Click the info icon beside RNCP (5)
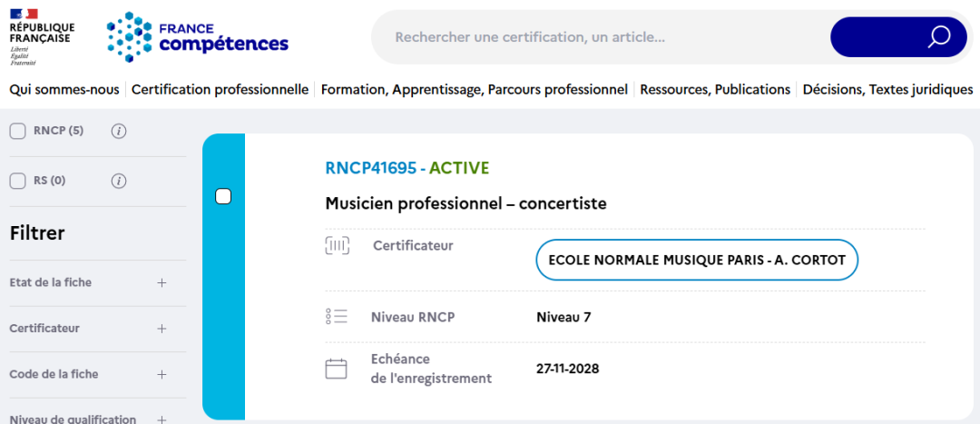 (118, 132)
